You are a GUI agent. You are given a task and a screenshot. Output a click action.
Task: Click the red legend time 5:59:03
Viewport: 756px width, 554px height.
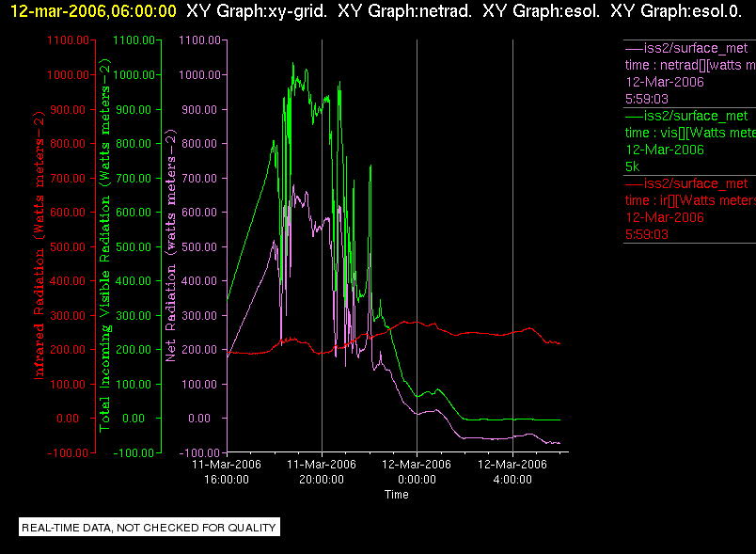(647, 234)
